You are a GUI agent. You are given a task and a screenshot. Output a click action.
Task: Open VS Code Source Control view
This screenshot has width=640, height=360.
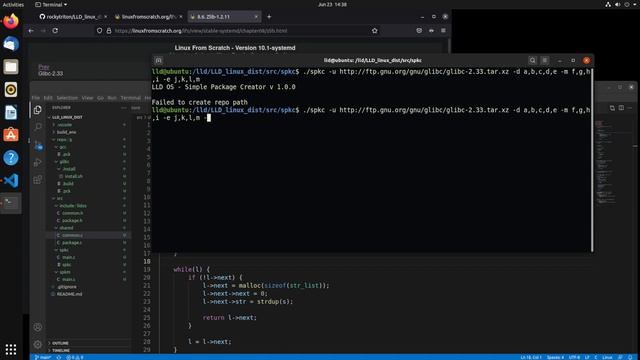coord(38,145)
